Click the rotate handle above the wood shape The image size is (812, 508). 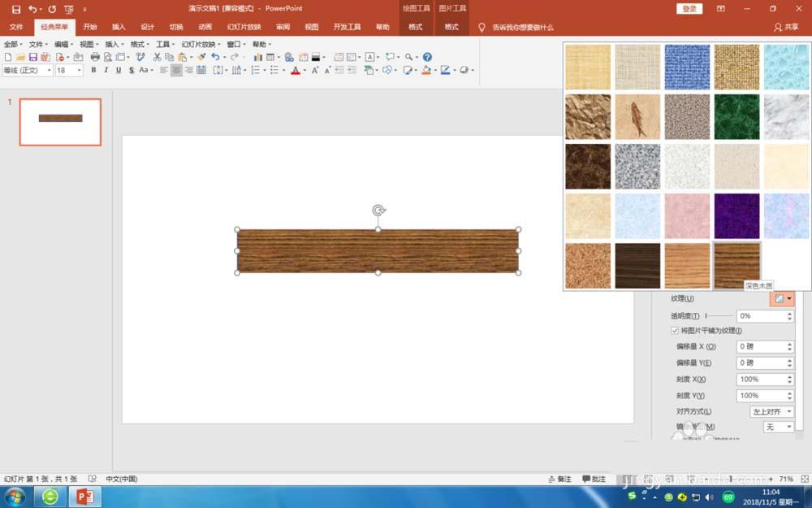(x=378, y=211)
